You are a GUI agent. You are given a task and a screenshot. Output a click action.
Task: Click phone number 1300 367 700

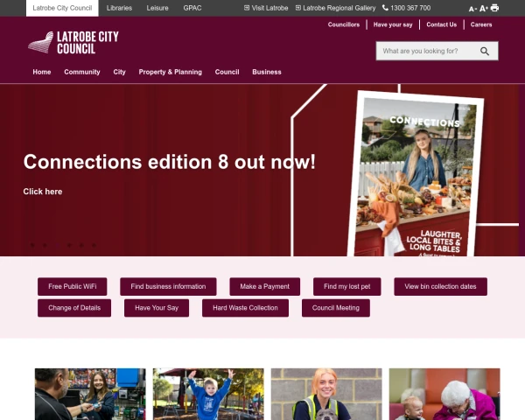(406, 8)
